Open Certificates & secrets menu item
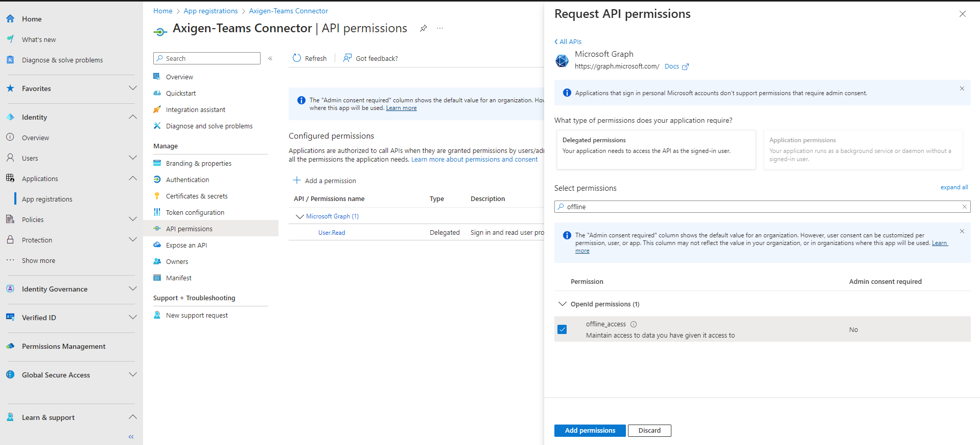The image size is (980, 445). 197,196
